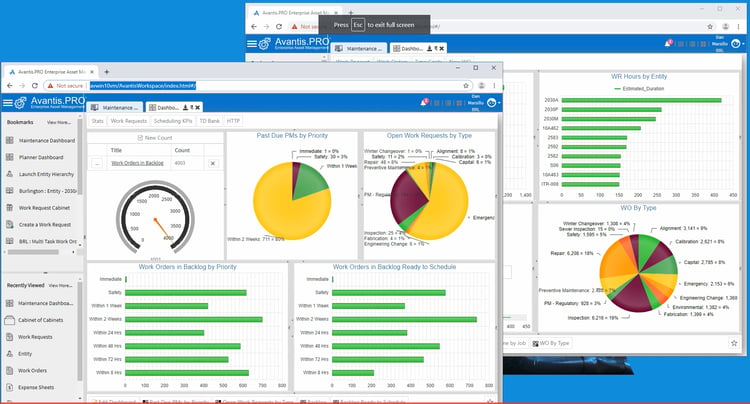This screenshot has height=404, width=750.
Task: Click View More next to Bookmarks
Action: (58, 122)
